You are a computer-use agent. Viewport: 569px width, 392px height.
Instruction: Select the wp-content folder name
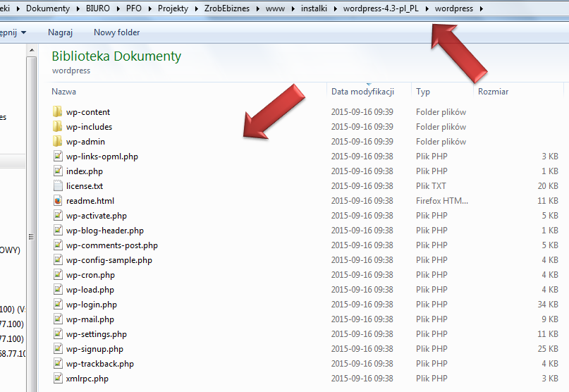[88, 112]
